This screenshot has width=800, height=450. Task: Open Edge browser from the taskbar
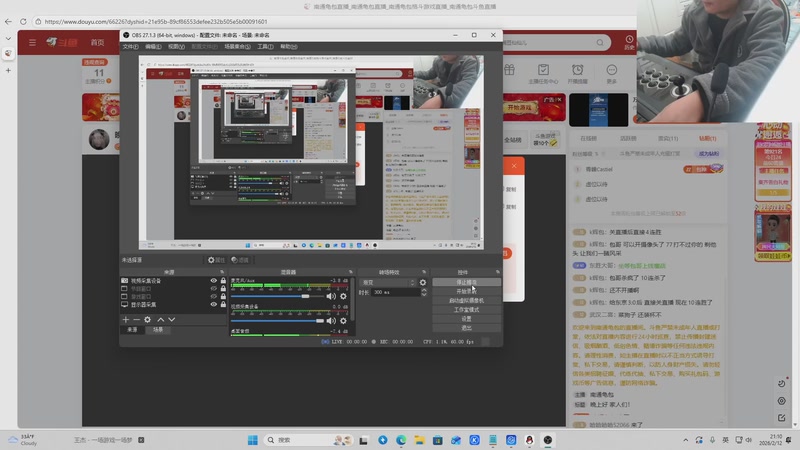[x=401, y=440]
